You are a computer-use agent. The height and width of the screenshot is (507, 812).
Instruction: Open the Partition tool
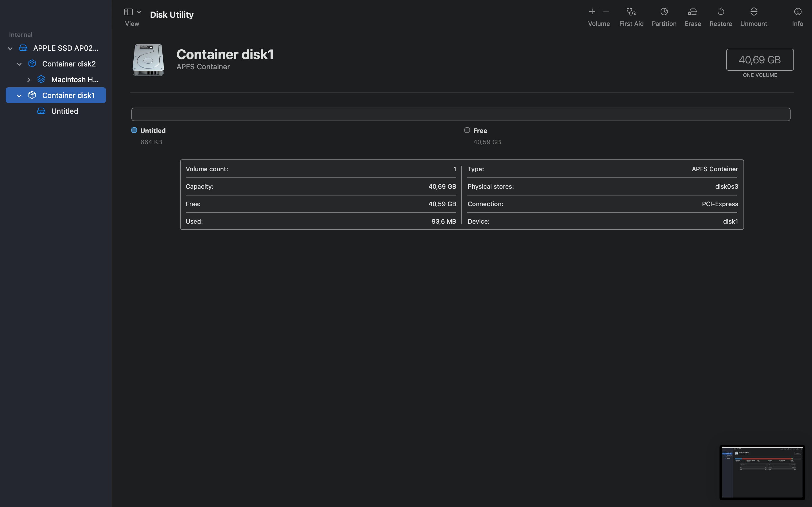coord(664,16)
